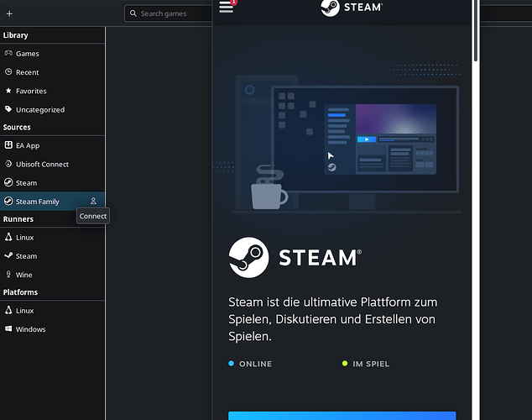Click the gamepad icon beside Games
532x420 pixels.
click(8, 53)
